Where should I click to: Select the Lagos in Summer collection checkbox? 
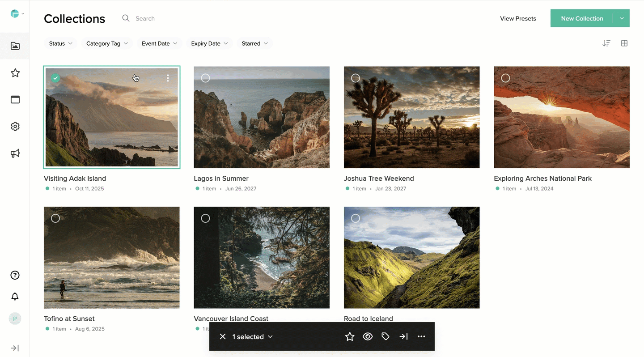(x=205, y=78)
